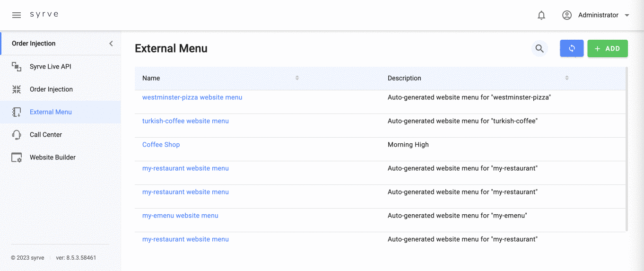Open the hamburger main menu
Image resolution: width=644 pixels, height=271 pixels.
tap(17, 15)
